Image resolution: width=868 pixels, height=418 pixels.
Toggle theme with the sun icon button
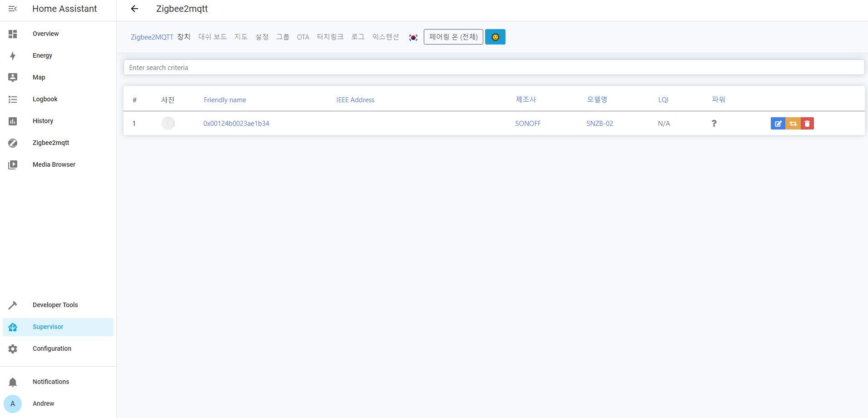pos(495,37)
